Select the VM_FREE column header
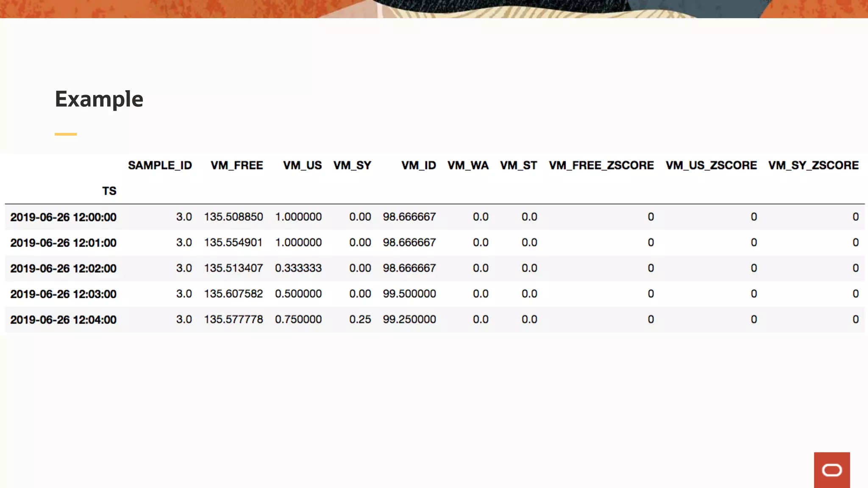868x488 pixels. (x=236, y=165)
